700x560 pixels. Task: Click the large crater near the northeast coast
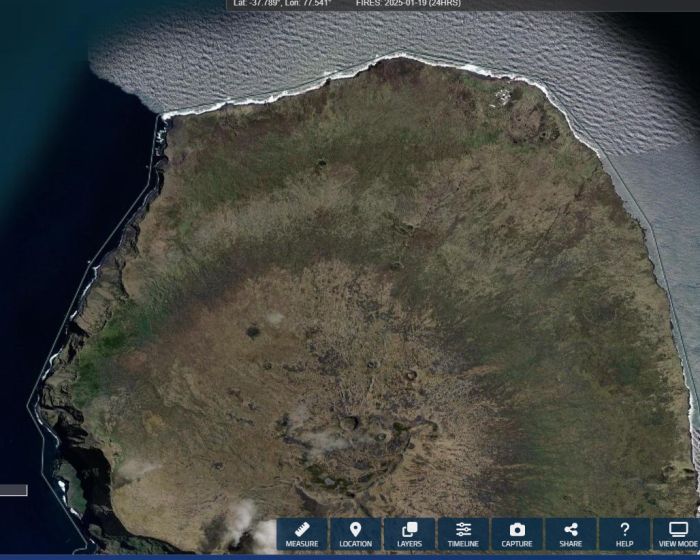[x=525, y=124]
